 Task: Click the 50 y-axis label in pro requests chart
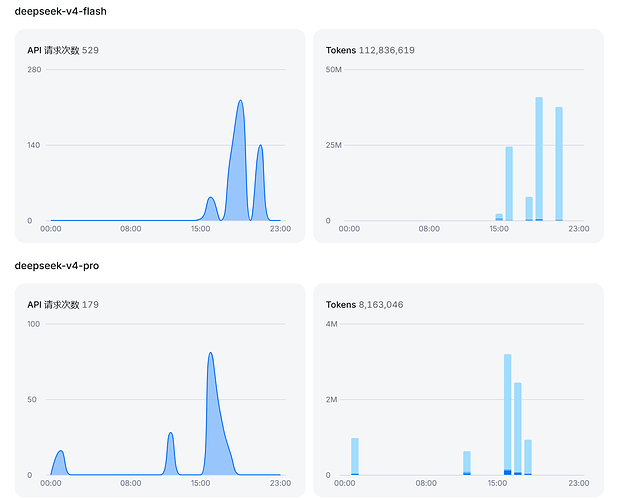click(32, 400)
